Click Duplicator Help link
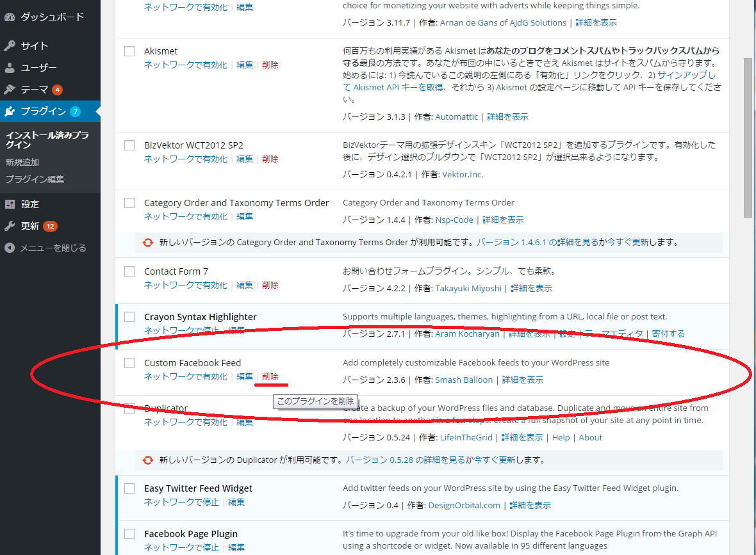Viewport: 756px width, 555px height. 561,437
